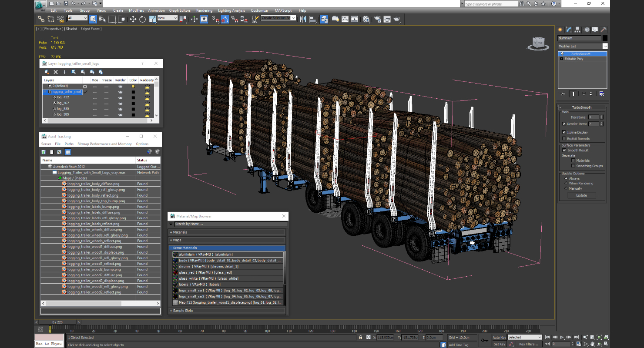The width and height of the screenshot is (644, 348).
Task: Expand the Materials section in Material Browser
Action: 180,232
